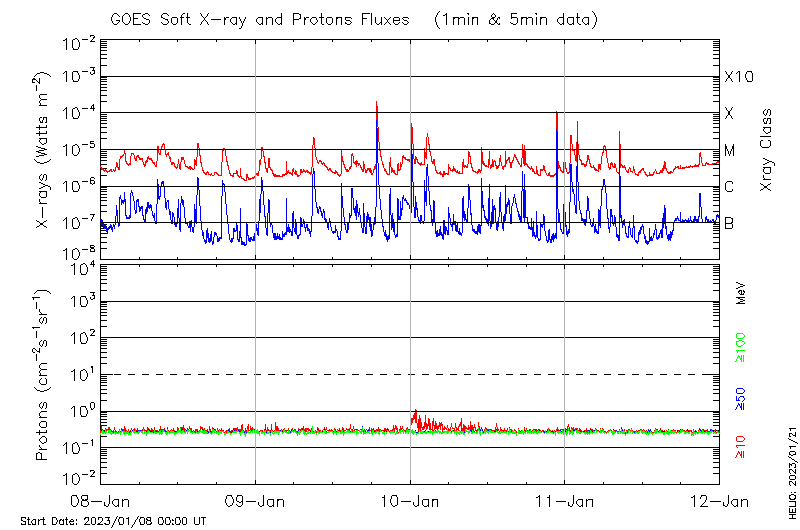This screenshot has width=800, height=530.
Task: Select the 12-Jan date label on the axis
Action: click(719, 499)
